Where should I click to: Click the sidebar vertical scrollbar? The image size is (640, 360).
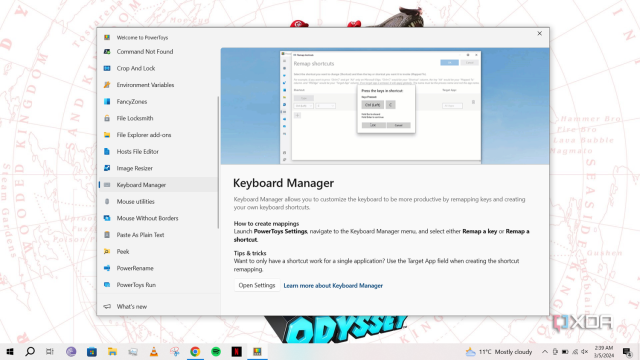[x=218, y=162]
